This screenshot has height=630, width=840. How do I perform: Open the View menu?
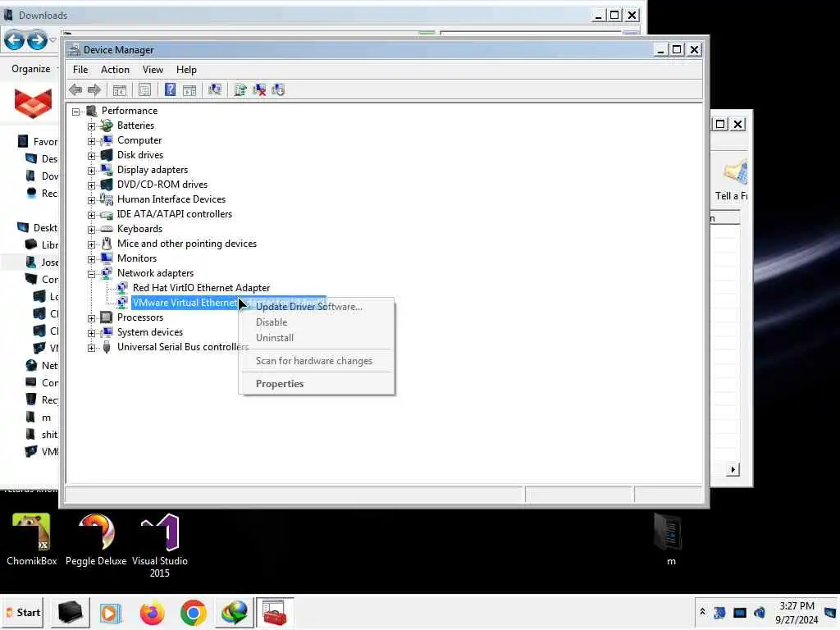[x=153, y=70]
